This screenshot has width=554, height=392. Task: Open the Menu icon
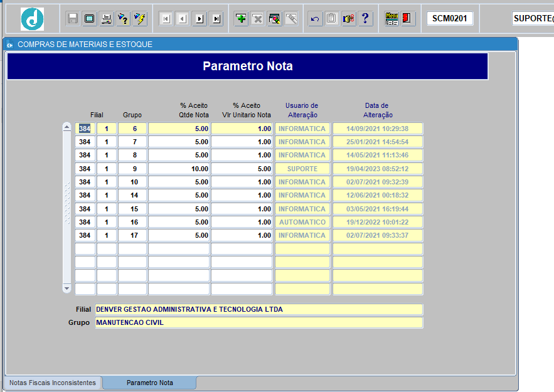pyautogui.click(x=392, y=18)
